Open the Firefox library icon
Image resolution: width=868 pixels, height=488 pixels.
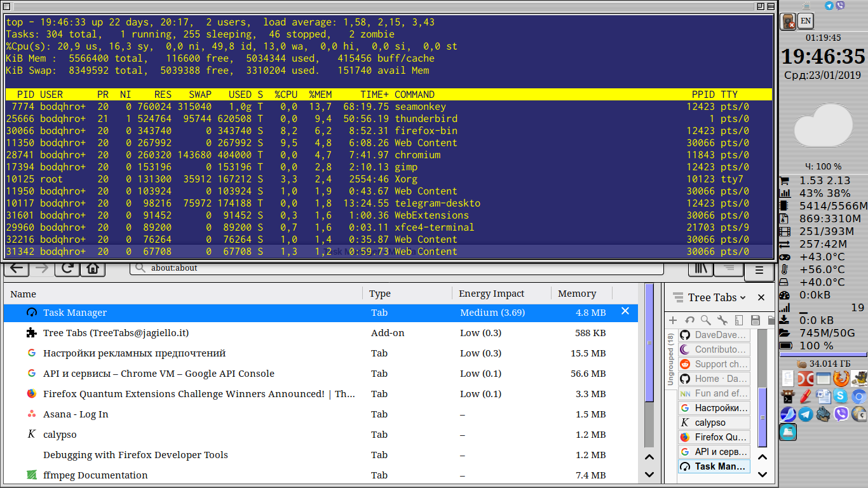[701, 269]
